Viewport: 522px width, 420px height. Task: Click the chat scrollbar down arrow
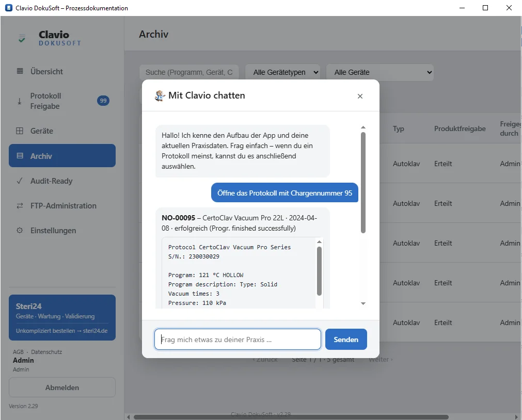click(363, 303)
